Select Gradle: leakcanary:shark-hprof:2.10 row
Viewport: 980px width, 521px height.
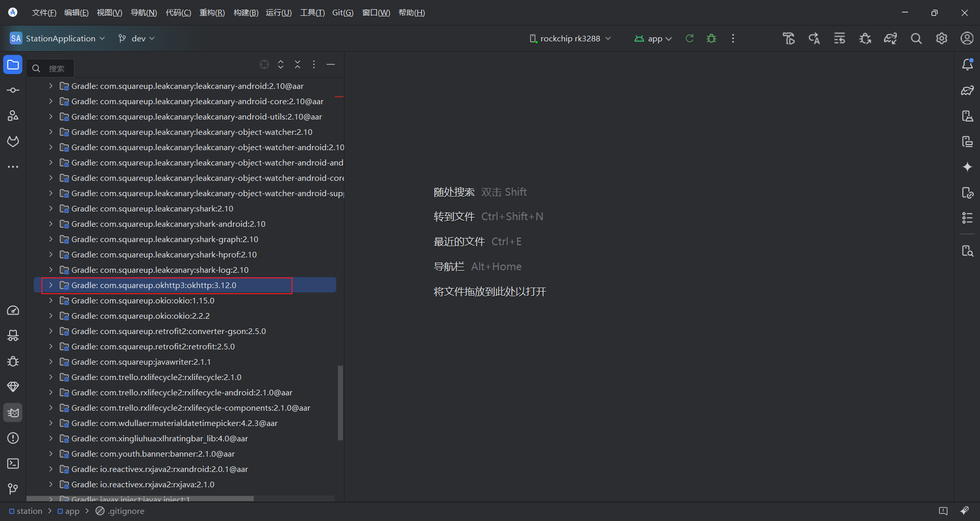(185, 254)
